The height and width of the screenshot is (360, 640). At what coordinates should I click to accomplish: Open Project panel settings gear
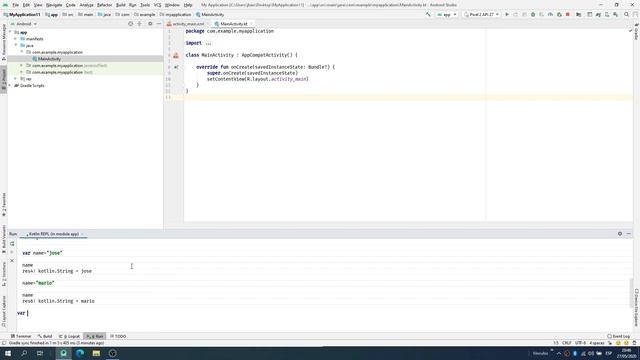150,24
